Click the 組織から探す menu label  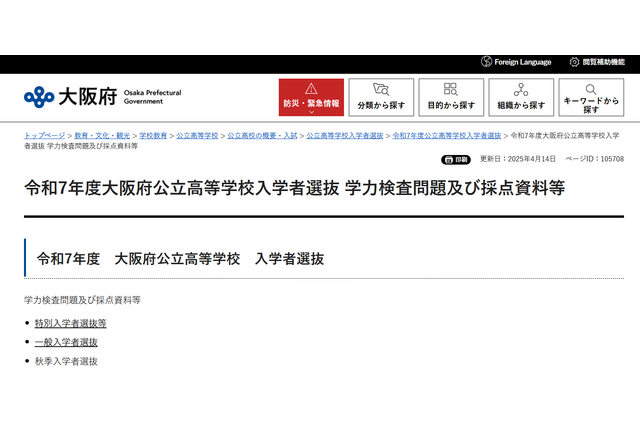pyautogui.click(x=521, y=105)
